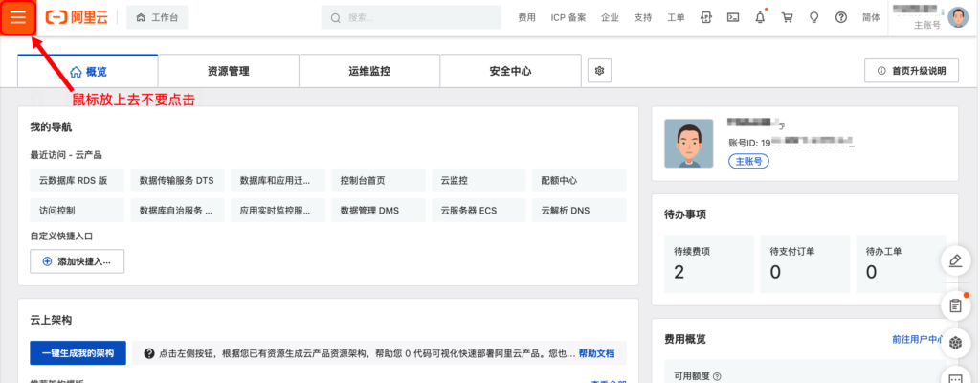Open the shopping cart

click(787, 17)
